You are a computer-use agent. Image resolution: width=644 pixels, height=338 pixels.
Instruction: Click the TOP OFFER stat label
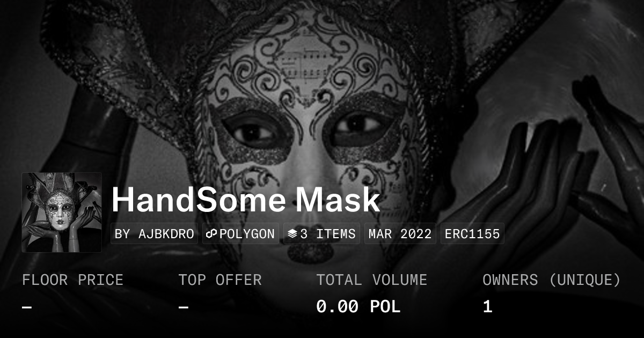(x=220, y=280)
